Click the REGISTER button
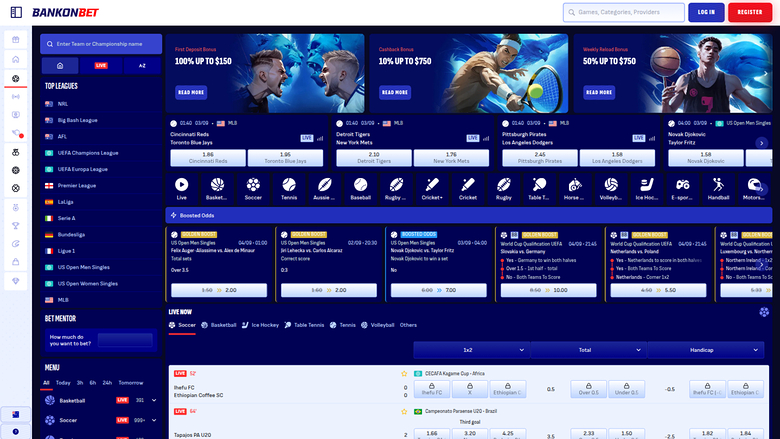 (750, 12)
